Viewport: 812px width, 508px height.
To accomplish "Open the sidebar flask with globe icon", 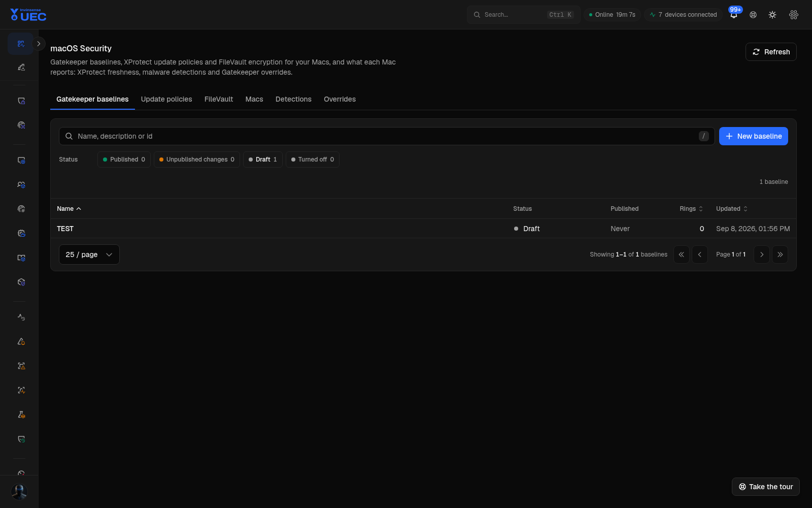I will 21,415.
